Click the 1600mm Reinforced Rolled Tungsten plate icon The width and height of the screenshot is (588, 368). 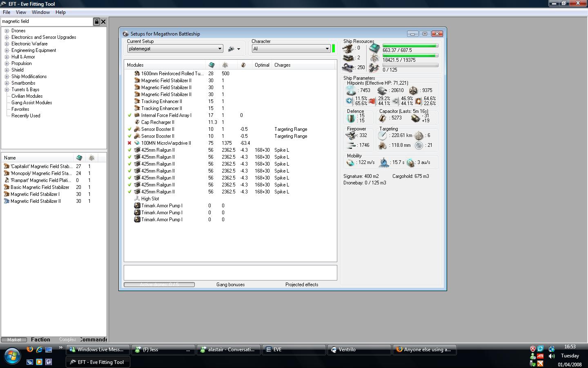click(x=137, y=74)
